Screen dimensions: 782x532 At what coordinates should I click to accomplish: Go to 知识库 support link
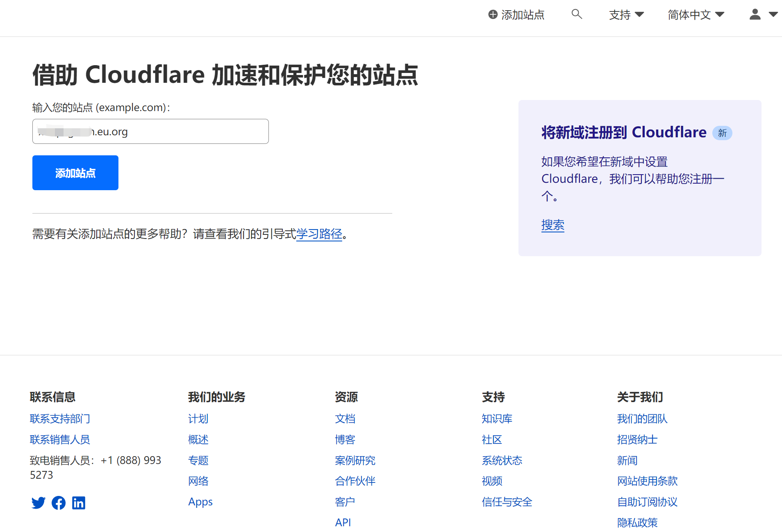pos(497,418)
